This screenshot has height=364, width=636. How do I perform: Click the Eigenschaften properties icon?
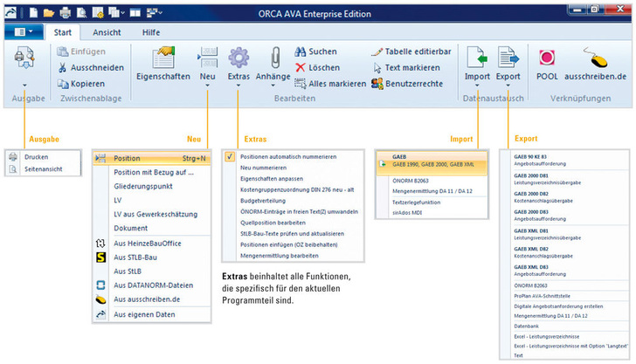click(162, 58)
